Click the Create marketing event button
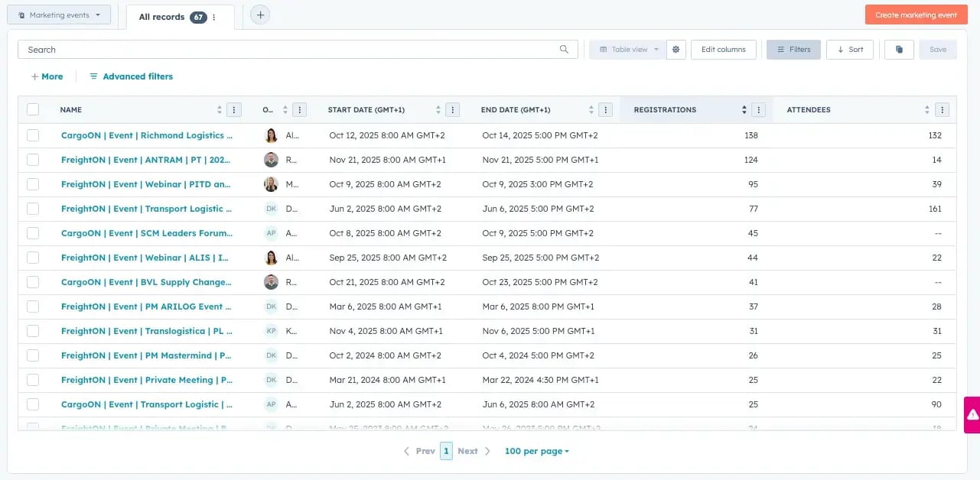The image size is (980, 480). [x=916, y=14]
